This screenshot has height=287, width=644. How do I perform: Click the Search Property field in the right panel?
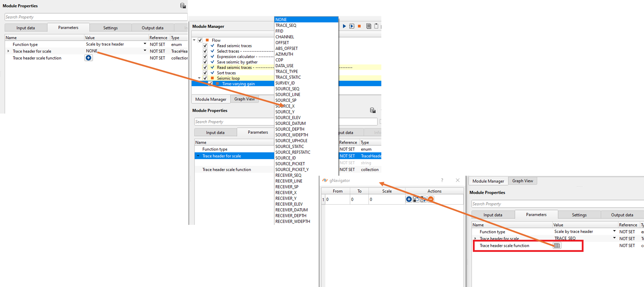point(557,204)
